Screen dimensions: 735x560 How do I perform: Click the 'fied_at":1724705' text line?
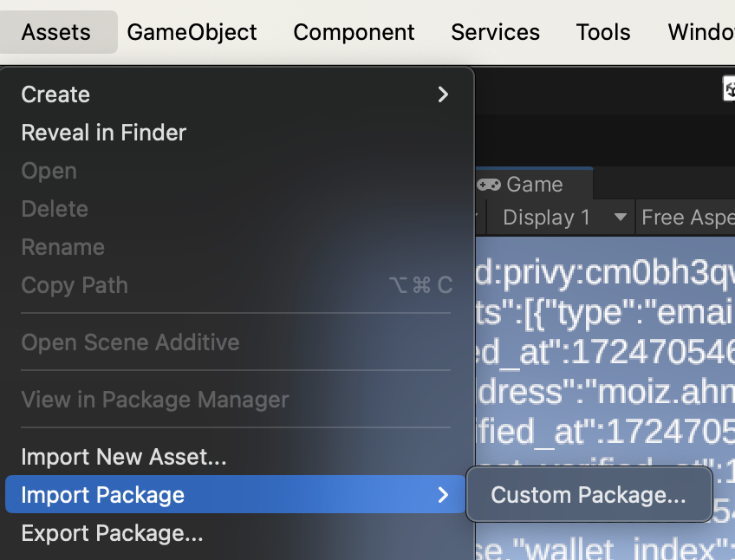605,431
